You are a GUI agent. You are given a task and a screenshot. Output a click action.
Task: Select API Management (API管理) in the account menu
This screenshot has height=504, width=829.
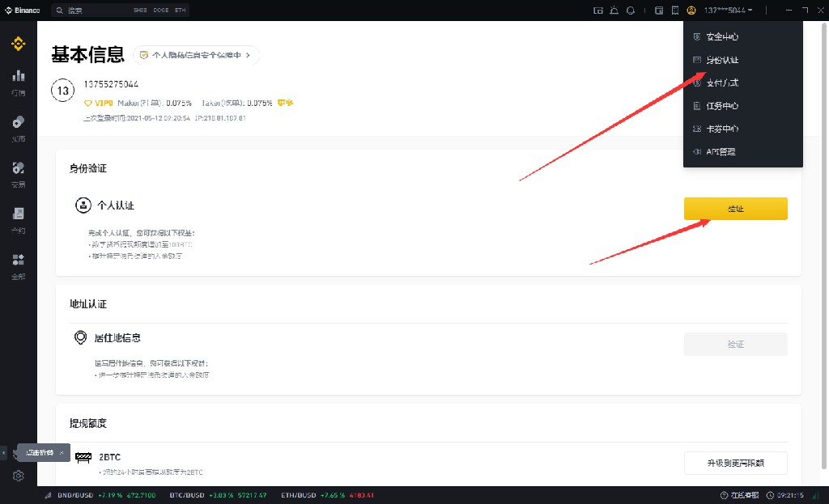[x=743, y=151]
